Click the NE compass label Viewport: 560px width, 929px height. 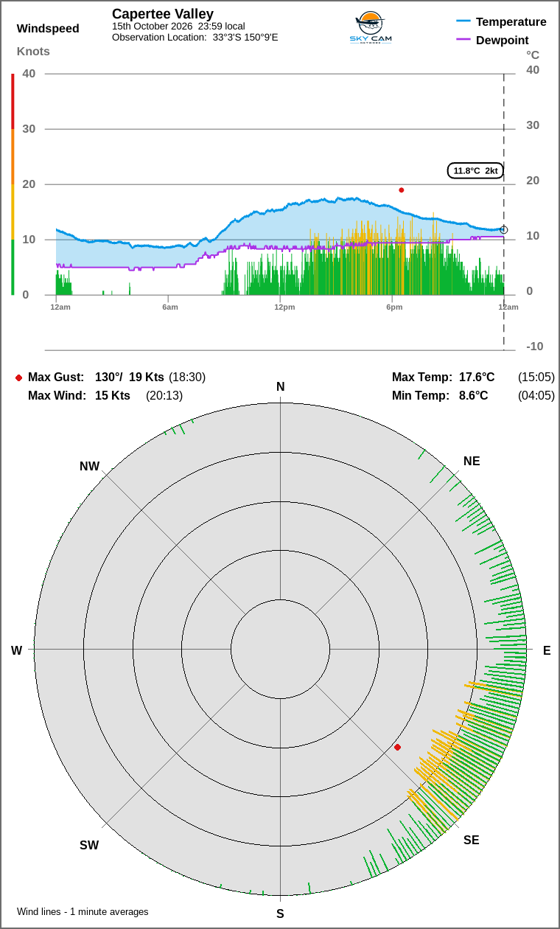click(x=472, y=462)
